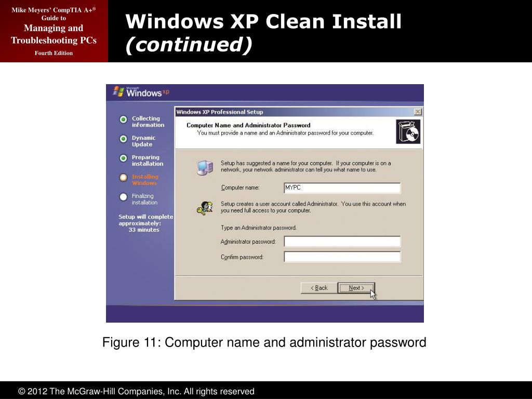
Task: Click the Back button
Action: coord(319,288)
